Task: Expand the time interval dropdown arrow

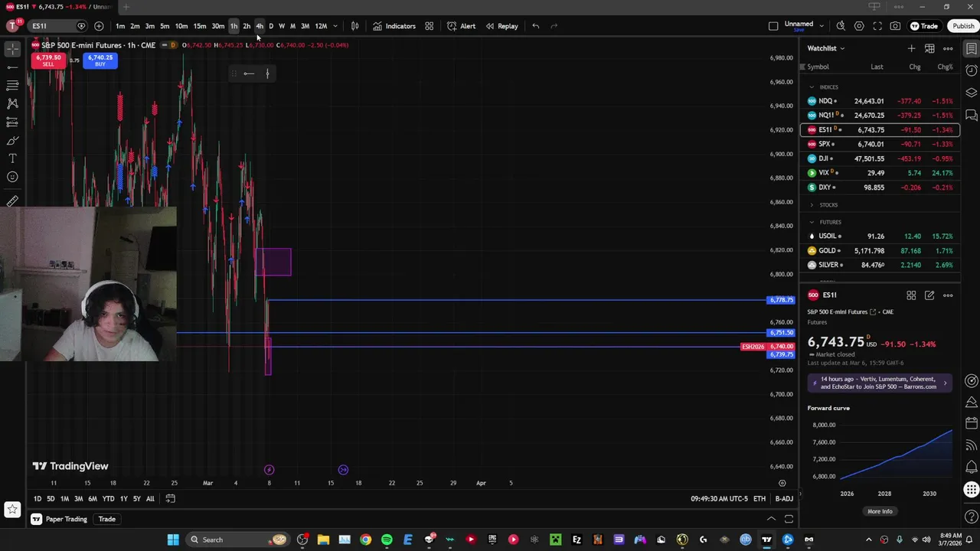Action: (335, 26)
